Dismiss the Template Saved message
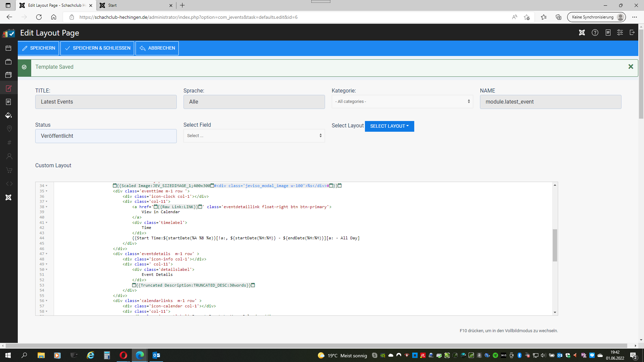Viewport: 644px width, 362px height. (x=631, y=67)
